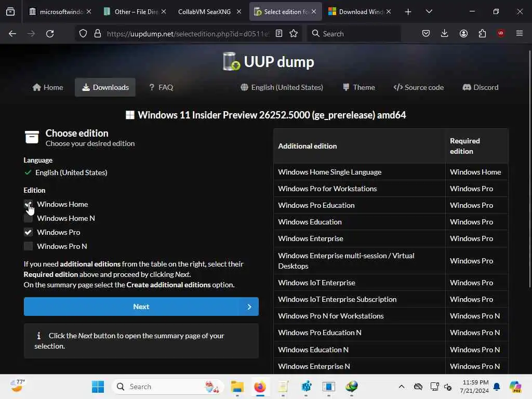Show hidden tray icons chevron
The width and height of the screenshot is (532, 399).
402,387
